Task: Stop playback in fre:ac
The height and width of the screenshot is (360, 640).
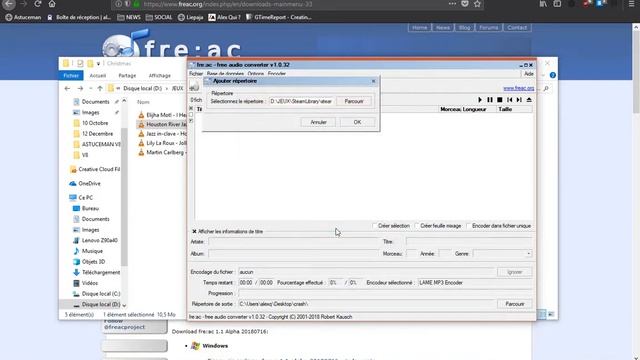Action: coord(500,100)
